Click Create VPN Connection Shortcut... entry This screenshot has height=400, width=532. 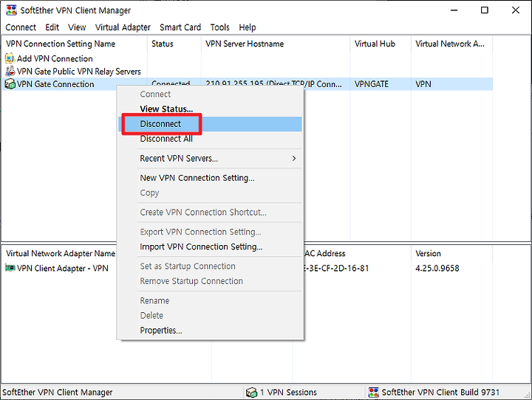pos(210,213)
